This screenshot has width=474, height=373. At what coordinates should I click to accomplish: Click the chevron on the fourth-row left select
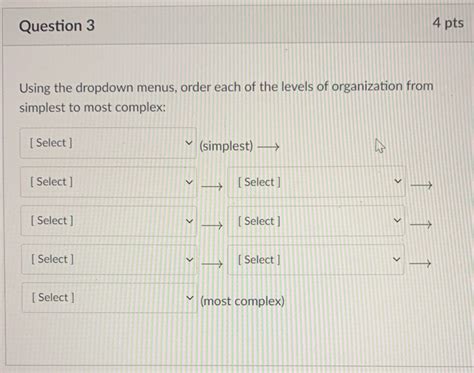[x=189, y=259]
